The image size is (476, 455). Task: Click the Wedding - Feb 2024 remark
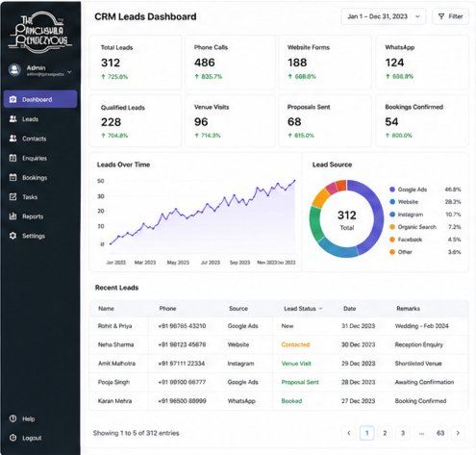421,326
